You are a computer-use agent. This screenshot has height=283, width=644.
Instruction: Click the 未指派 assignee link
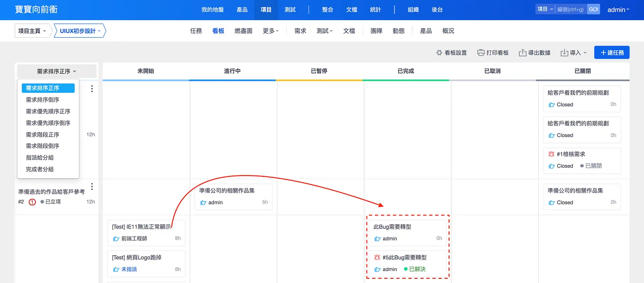129,269
